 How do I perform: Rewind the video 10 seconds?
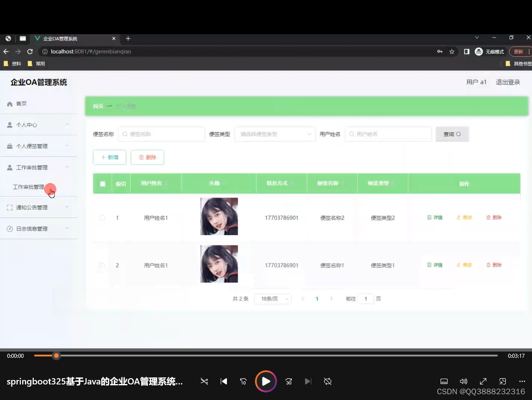(x=243, y=381)
